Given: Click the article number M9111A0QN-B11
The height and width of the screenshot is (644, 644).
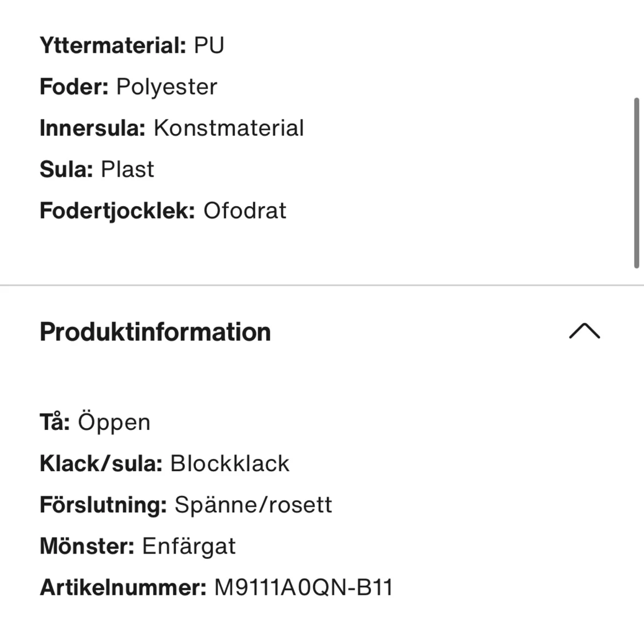Looking at the screenshot, I should point(303,587).
